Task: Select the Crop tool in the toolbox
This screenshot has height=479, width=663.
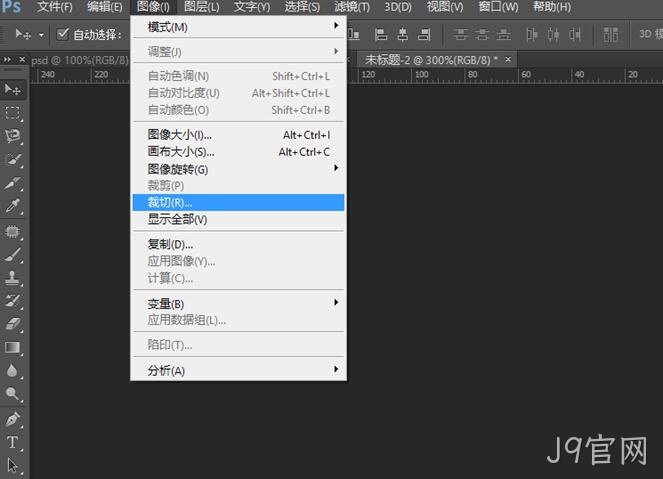Action: (x=12, y=183)
